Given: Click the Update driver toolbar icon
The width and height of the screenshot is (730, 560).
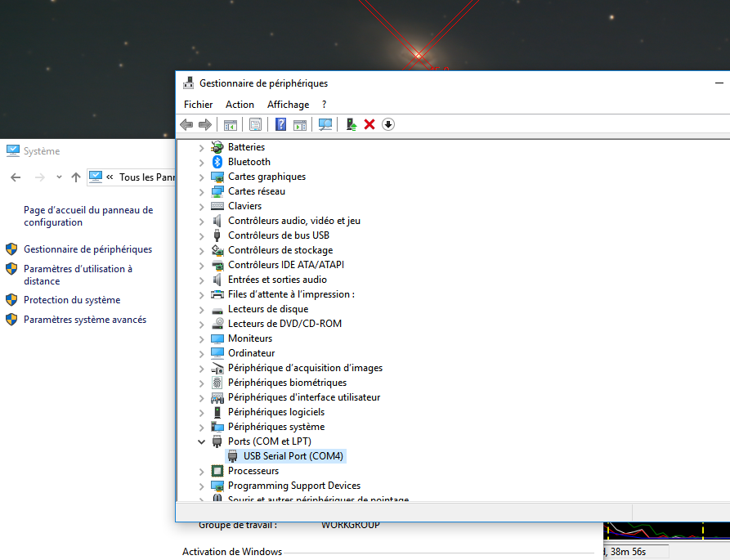Looking at the screenshot, I should [352, 124].
